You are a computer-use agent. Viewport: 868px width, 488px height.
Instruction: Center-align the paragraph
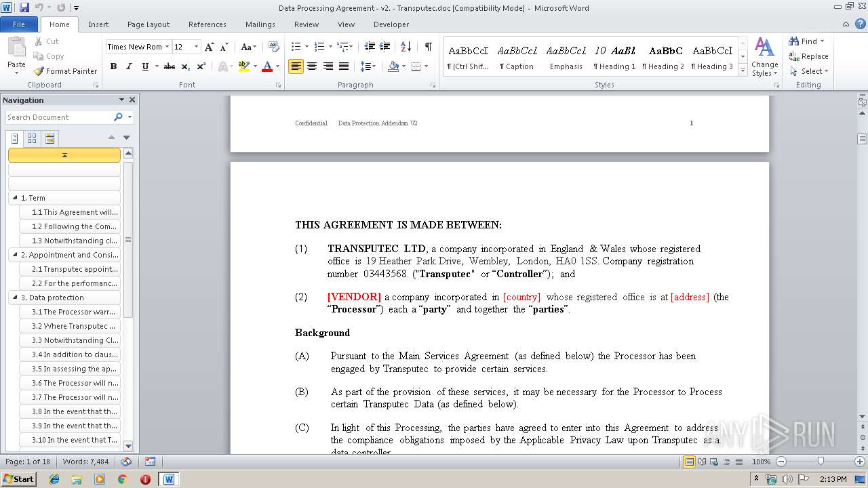click(x=312, y=66)
